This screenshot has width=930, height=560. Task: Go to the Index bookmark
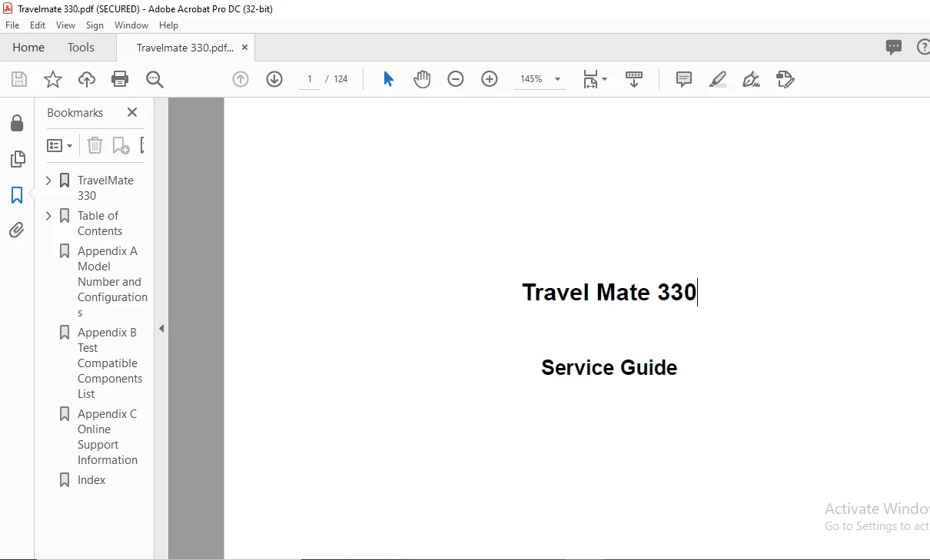91,479
